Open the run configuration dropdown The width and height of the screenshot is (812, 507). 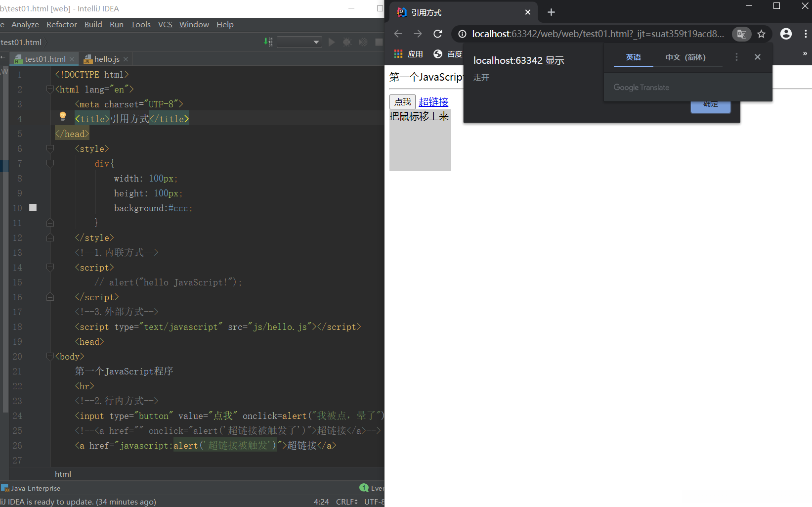(299, 42)
